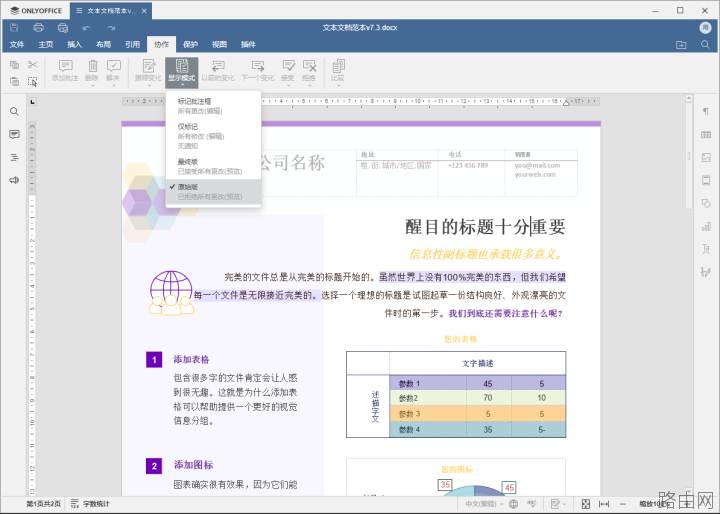Click the Add Comment toolbar icon

pyautogui.click(x=65, y=71)
